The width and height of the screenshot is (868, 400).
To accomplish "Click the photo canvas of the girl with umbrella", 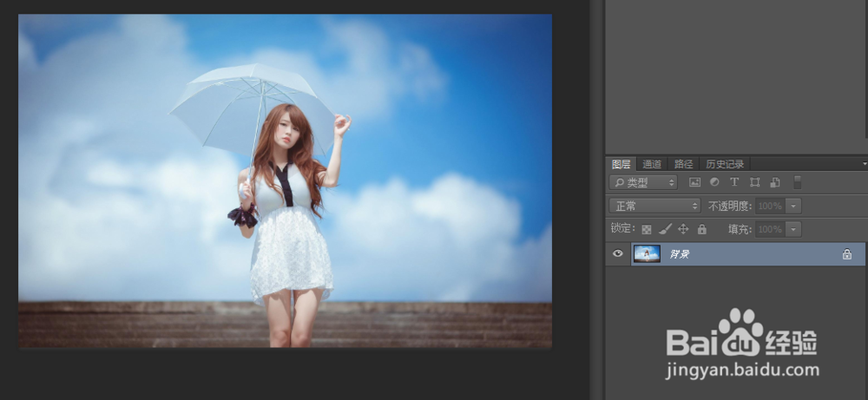I will point(285,181).
